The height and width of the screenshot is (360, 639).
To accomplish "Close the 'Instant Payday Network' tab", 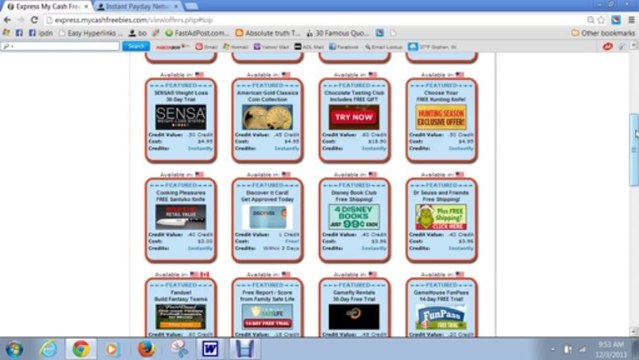I will pos(176,7).
